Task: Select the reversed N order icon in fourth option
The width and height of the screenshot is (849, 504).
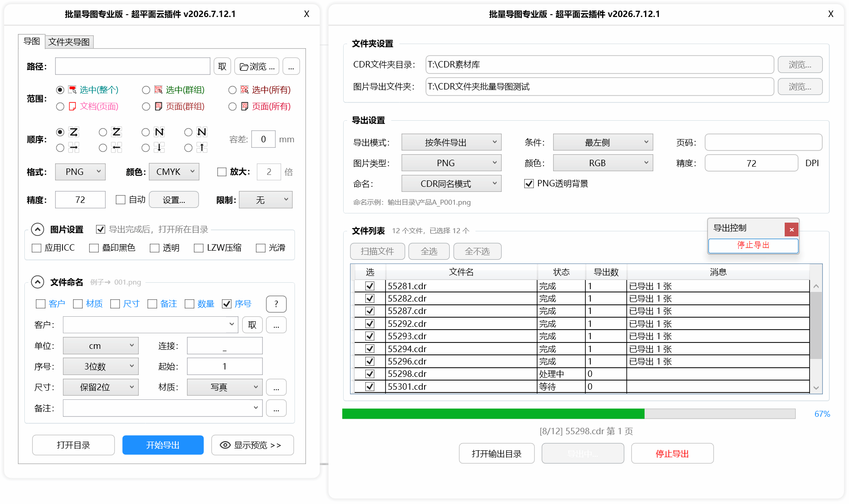Action: coord(202,132)
